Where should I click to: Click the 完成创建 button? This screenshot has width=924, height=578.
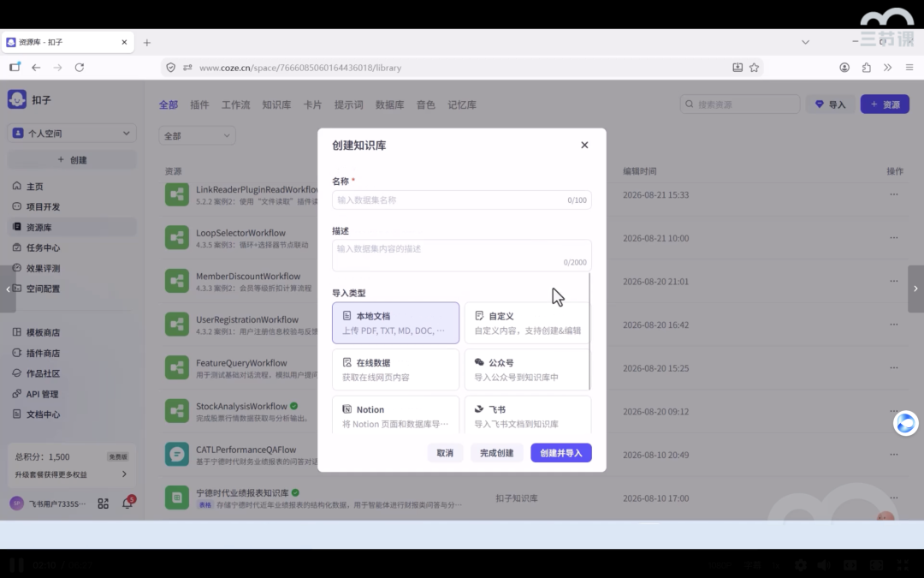[496, 453]
